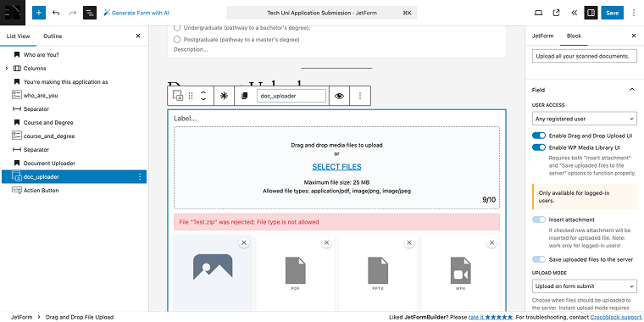This screenshot has height=322, width=644.
Task: Select the PDF file card
Action: [295, 273]
